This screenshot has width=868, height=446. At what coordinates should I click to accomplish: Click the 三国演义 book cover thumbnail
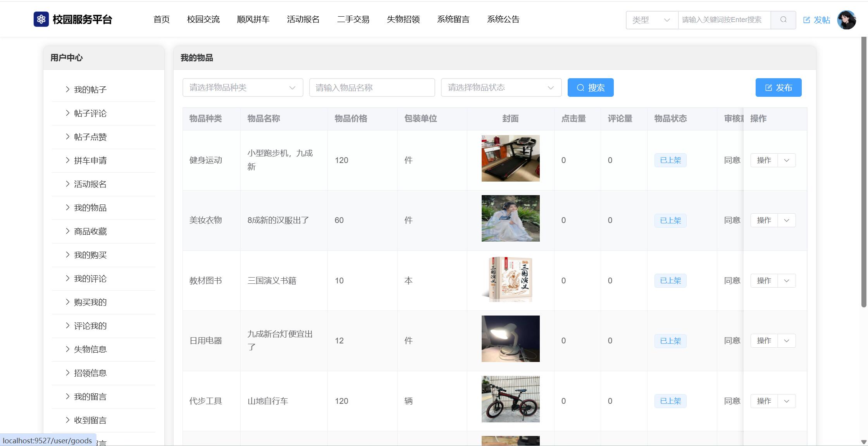point(510,279)
